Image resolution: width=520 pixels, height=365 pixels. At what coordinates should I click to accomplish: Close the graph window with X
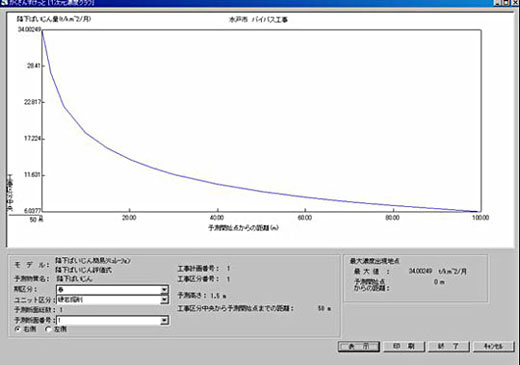pyautogui.click(x=515, y=3)
